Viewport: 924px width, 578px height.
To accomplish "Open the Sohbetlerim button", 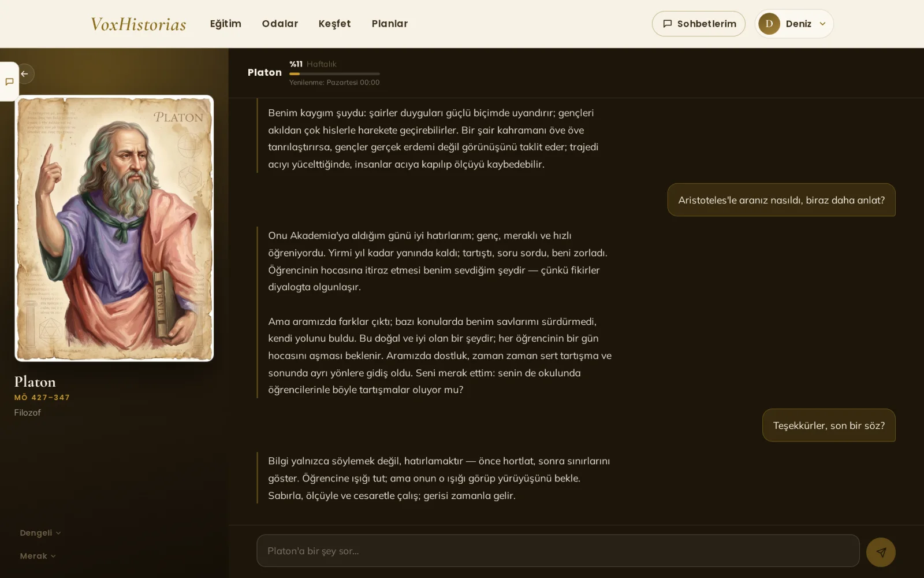I will 699,24.
